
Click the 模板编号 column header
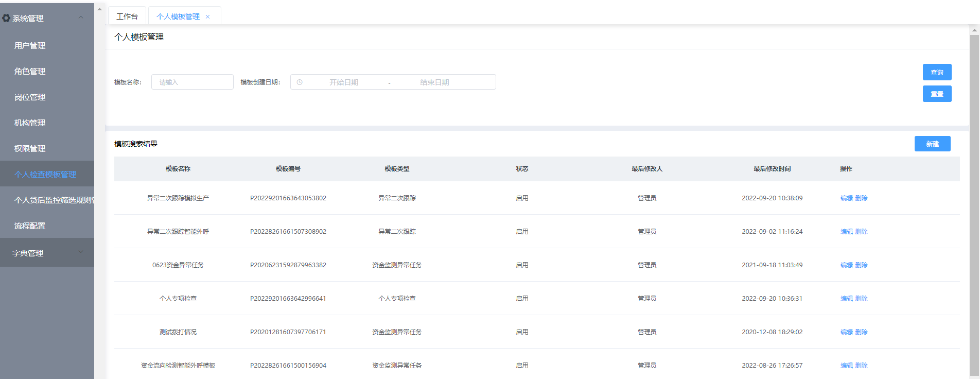pyautogui.click(x=288, y=168)
